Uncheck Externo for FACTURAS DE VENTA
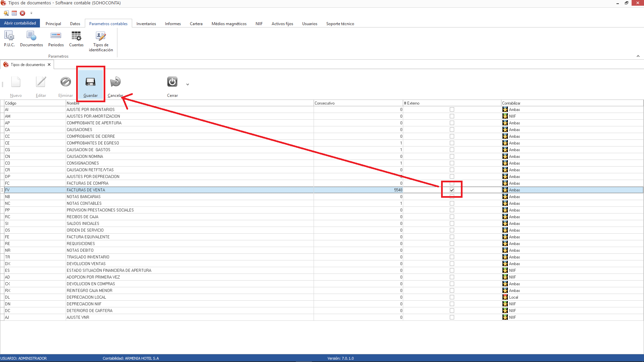The width and height of the screenshot is (644, 362). (452, 190)
